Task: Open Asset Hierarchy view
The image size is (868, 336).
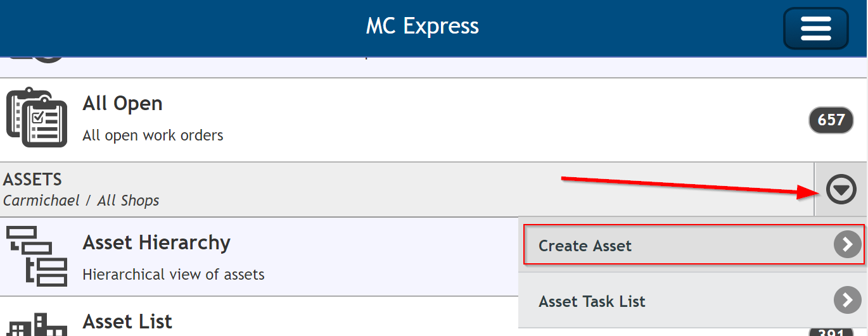Action: pos(259,257)
